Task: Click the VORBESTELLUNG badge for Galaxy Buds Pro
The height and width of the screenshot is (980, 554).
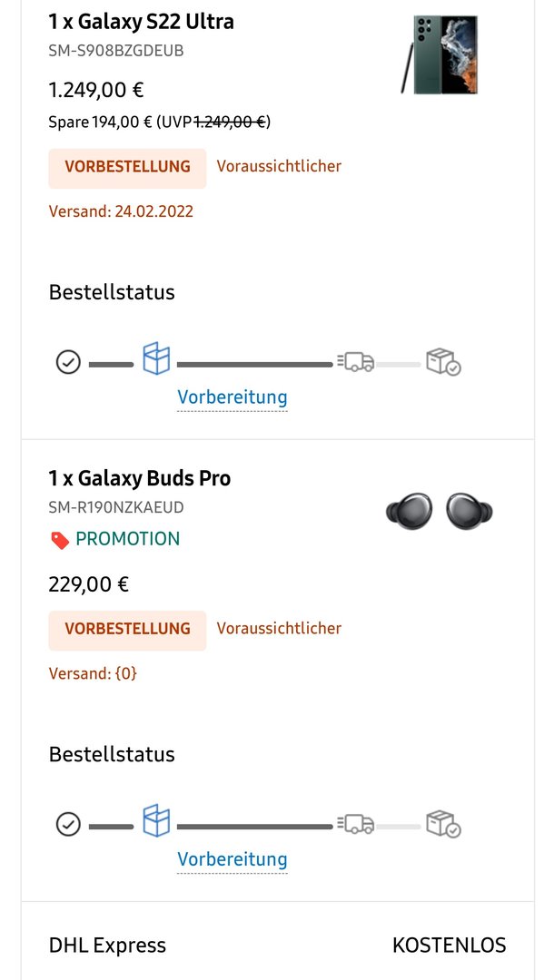Action: [x=127, y=630]
